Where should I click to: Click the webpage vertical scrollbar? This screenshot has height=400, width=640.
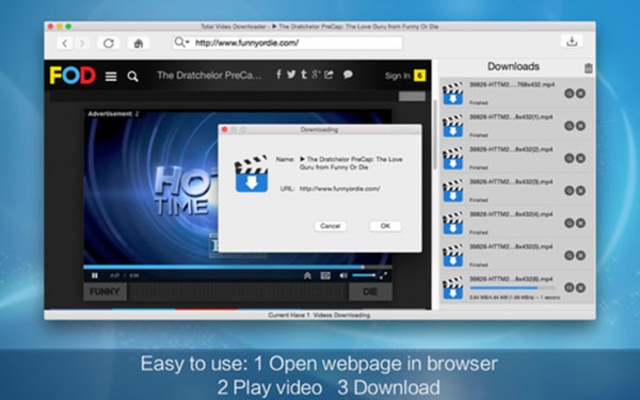[x=435, y=135]
